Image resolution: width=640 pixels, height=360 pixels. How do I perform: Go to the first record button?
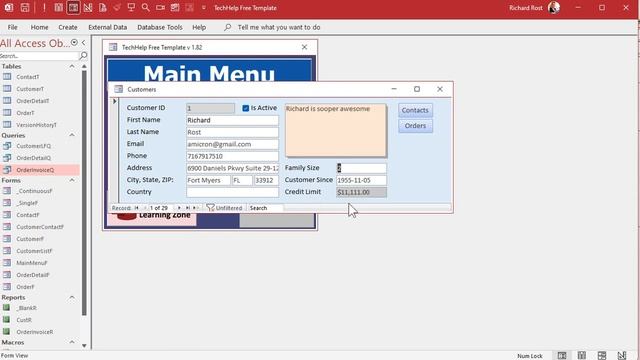(137, 208)
